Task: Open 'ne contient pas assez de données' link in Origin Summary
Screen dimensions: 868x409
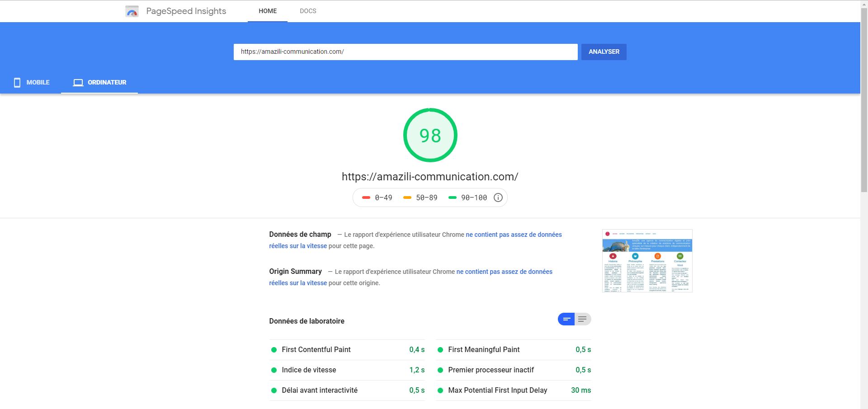Action: pyautogui.click(x=505, y=272)
